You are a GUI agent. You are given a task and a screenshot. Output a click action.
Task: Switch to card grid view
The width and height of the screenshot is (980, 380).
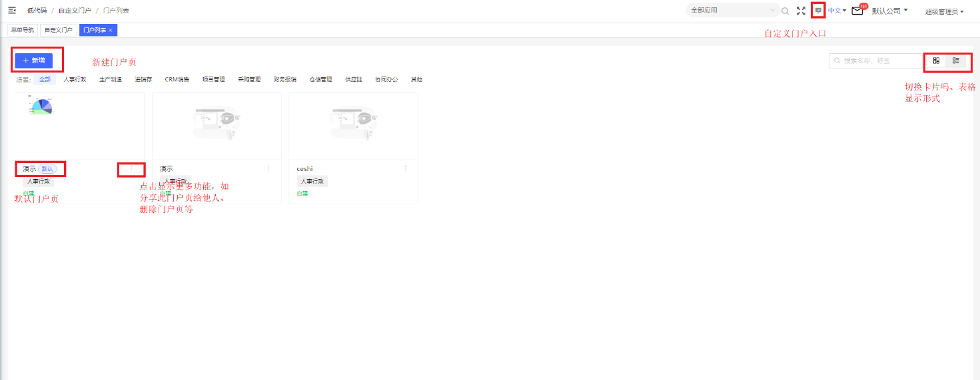point(936,61)
